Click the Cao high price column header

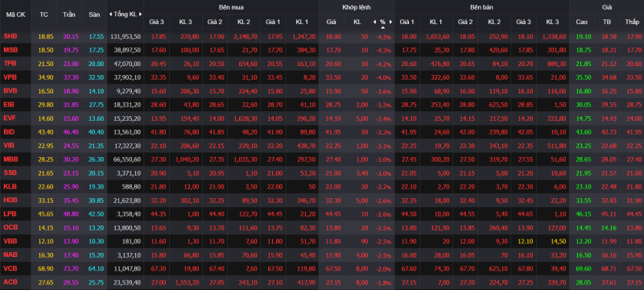[x=581, y=22]
